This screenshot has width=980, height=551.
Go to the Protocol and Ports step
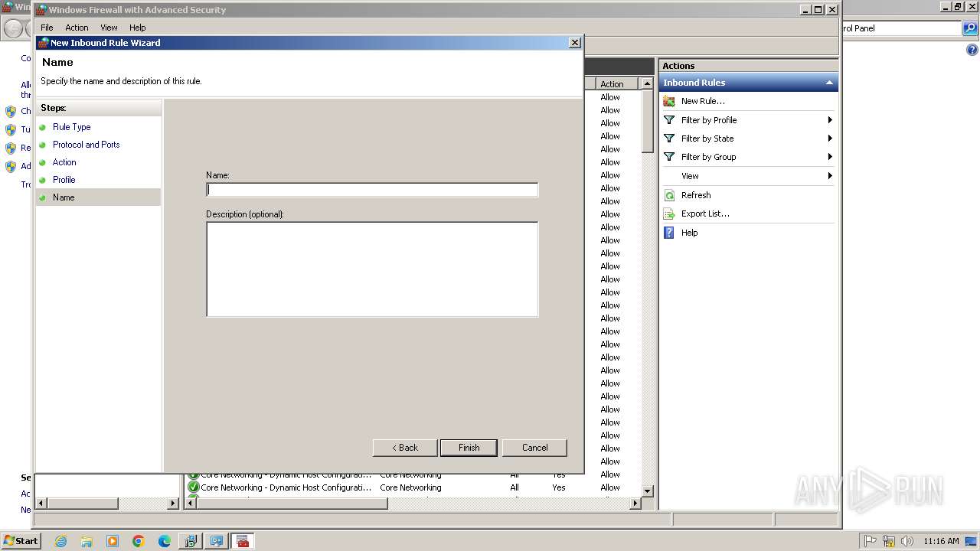pos(87,145)
